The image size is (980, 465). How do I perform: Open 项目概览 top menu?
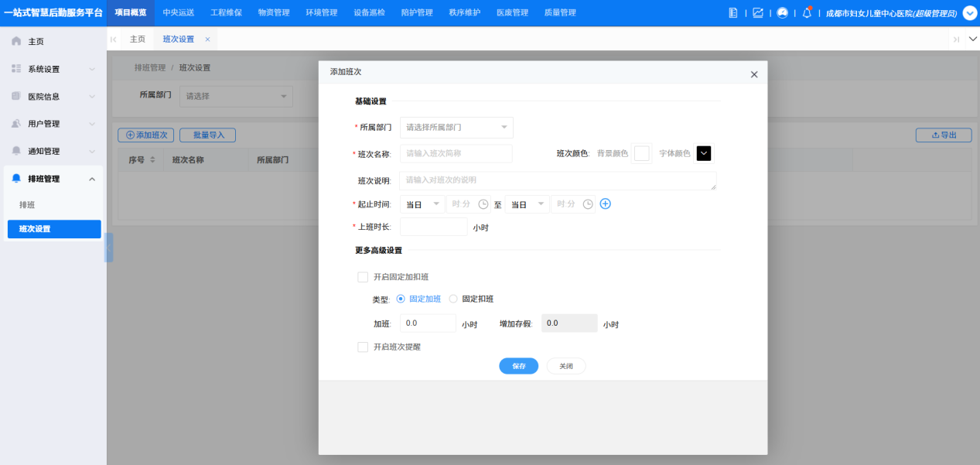point(130,12)
